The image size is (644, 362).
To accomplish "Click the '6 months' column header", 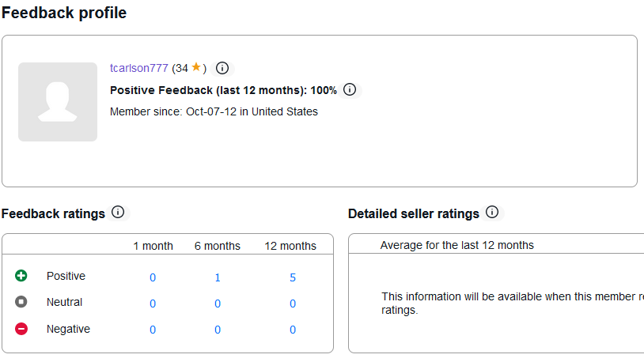I will (x=218, y=246).
